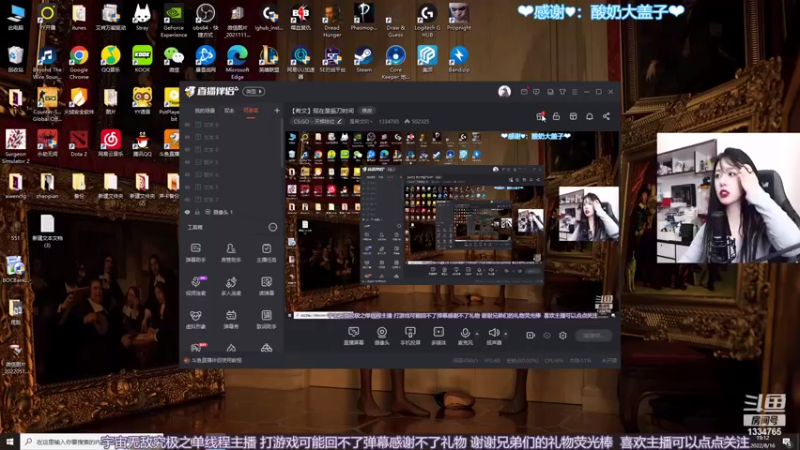The width and height of the screenshot is (800, 450).
Task: Select the Google Chrome desktop icon
Action: [79, 63]
